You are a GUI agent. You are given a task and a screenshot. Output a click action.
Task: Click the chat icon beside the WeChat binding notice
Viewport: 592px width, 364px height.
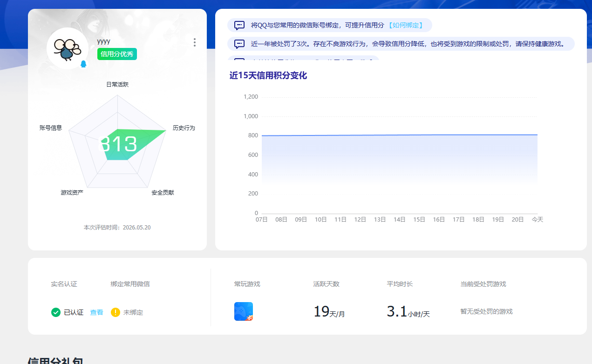[239, 25]
